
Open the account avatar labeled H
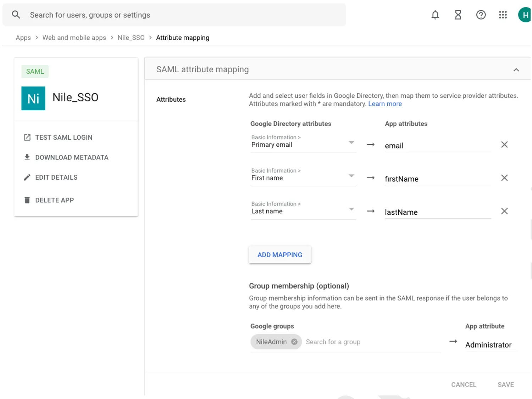[525, 15]
